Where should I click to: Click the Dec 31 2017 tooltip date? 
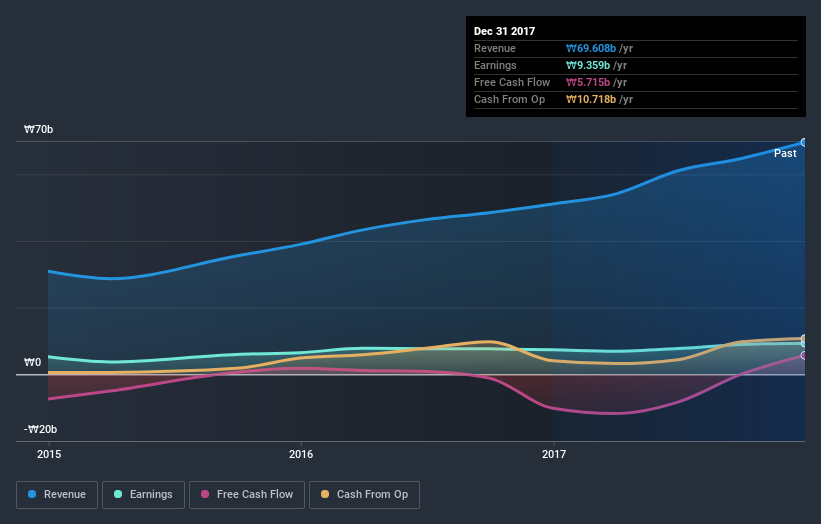tap(505, 31)
